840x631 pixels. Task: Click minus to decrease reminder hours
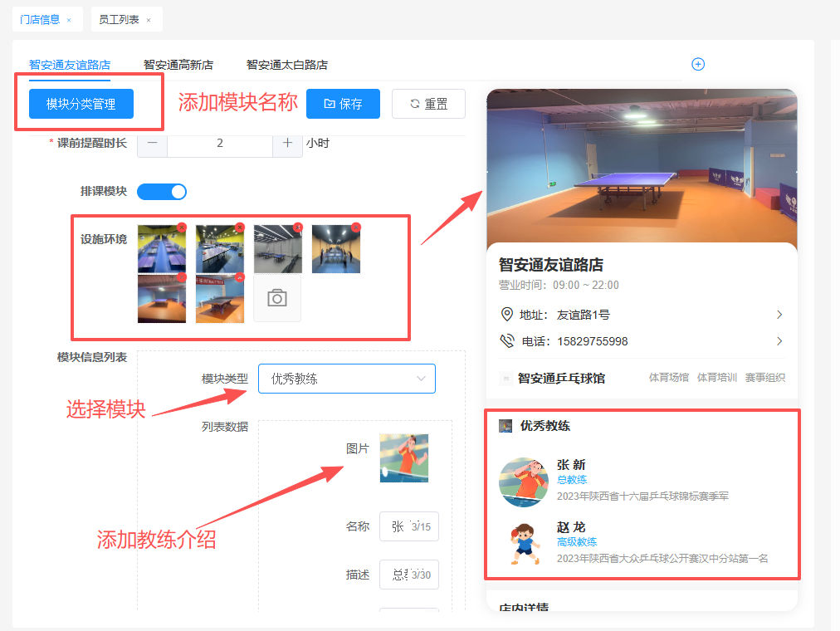point(152,143)
